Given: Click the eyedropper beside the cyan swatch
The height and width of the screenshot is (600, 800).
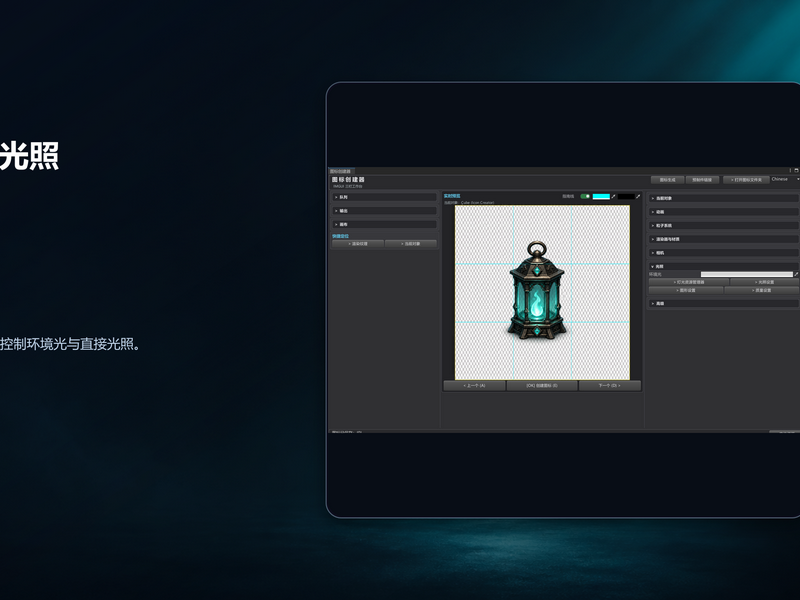Looking at the screenshot, I should [x=614, y=196].
